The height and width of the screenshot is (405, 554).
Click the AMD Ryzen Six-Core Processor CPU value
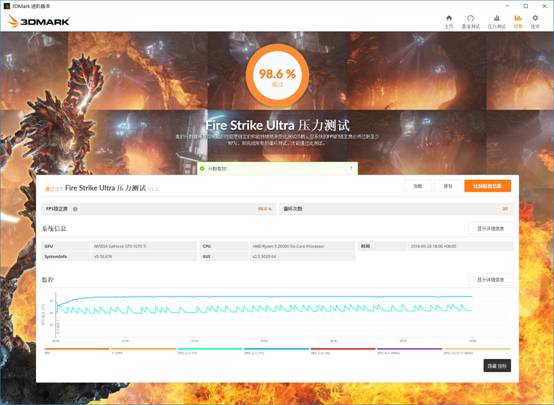tap(288, 246)
